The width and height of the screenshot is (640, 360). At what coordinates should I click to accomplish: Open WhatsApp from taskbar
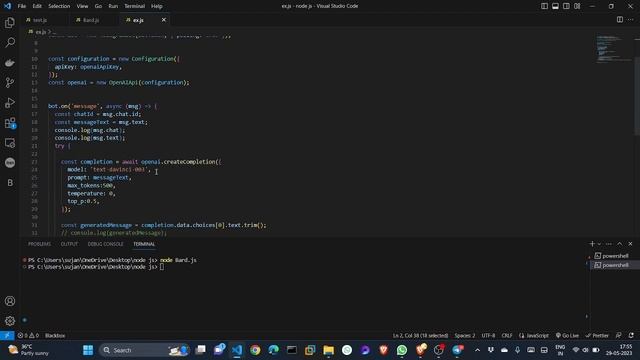(x=402, y=350)
